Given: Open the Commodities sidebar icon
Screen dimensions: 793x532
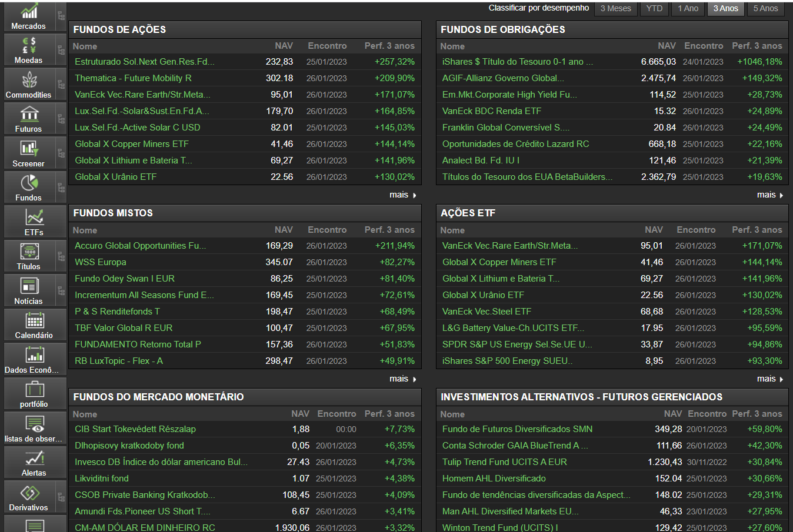Looking at the screenshot, I should click(x=29, y=80).
